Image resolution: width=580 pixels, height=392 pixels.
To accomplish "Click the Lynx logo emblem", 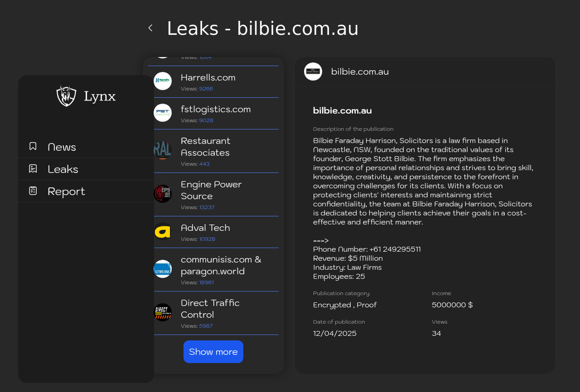I will tap(66, 96).
